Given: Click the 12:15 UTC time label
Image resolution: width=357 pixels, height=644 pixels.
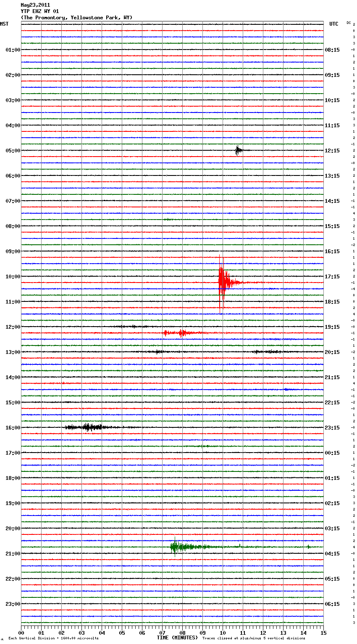Looking at the screenshot, I should click(x=332, y=151).
